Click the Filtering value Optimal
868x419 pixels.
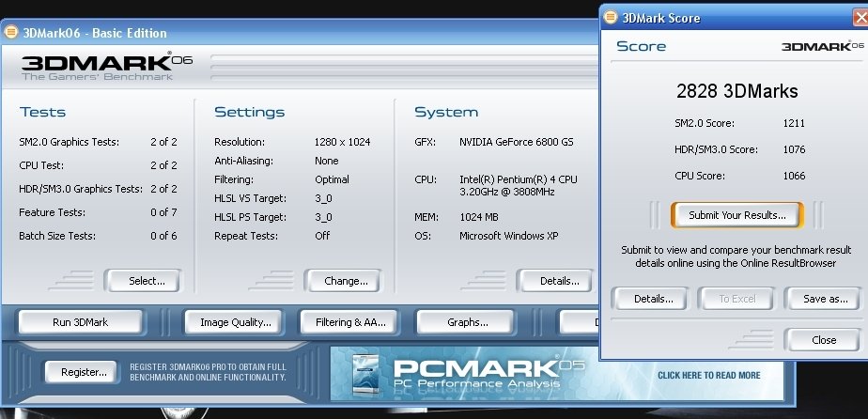[332, 179]
